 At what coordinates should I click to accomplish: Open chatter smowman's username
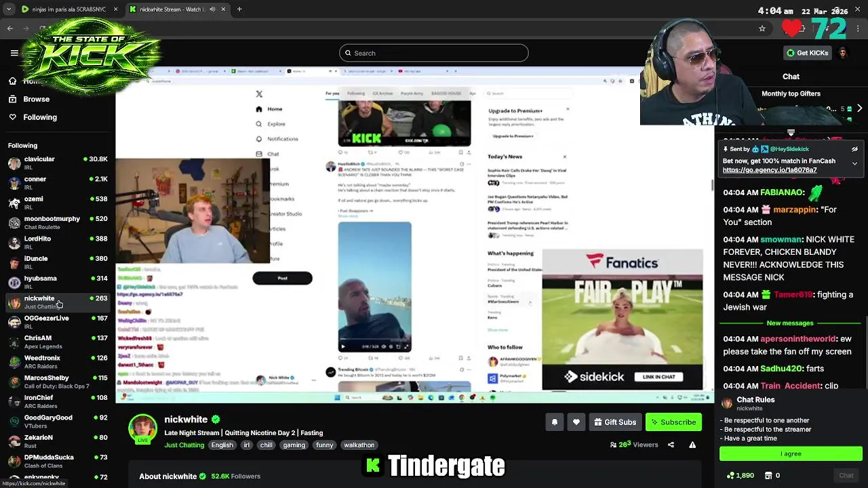coord(781,239)
